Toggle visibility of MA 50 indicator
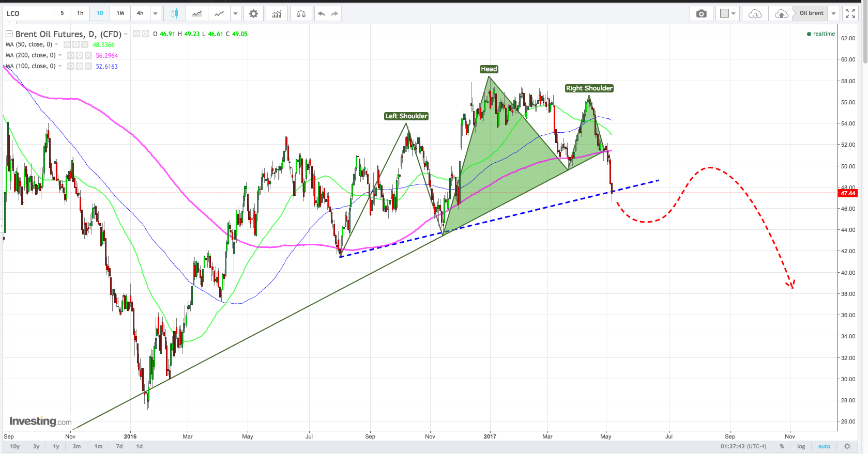Image resolution: width=868 pixels, height=454 pixels. 67,44
